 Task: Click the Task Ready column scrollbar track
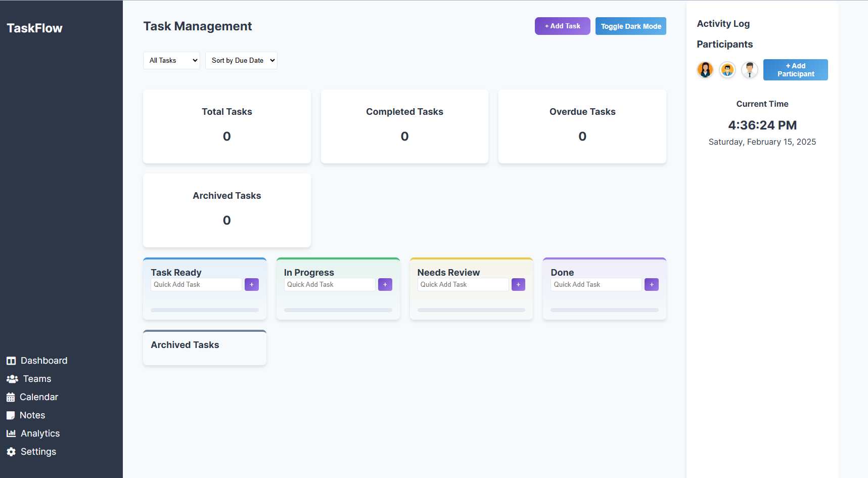pos(205,310)
